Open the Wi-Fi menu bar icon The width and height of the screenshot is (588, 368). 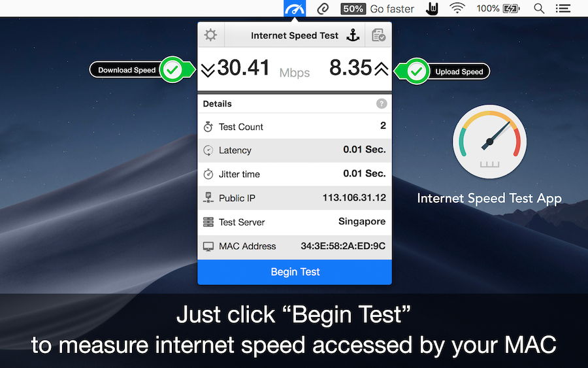[457, 8]
